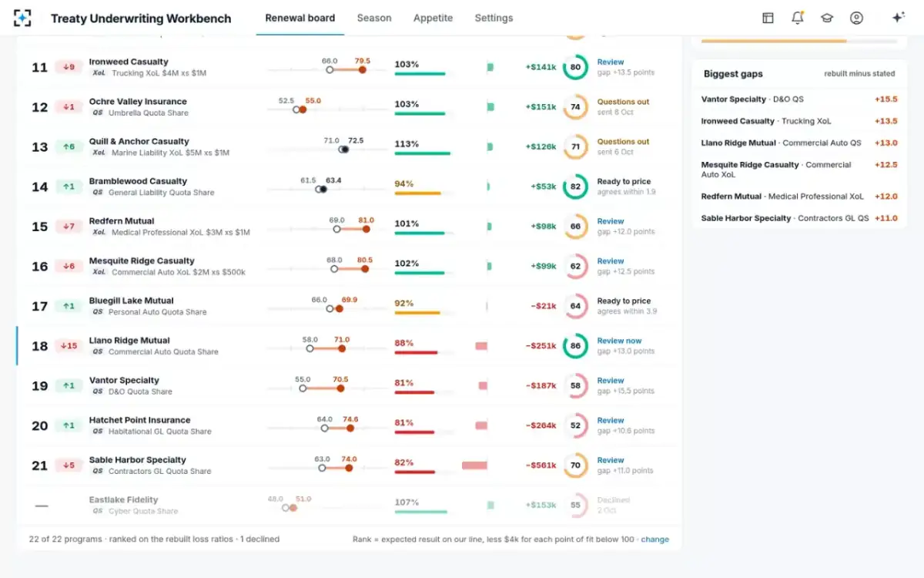The image size is (924, 578).
Task: Click Ready to price status for Bluegill Lake
Action: click(x=624, y=301)
